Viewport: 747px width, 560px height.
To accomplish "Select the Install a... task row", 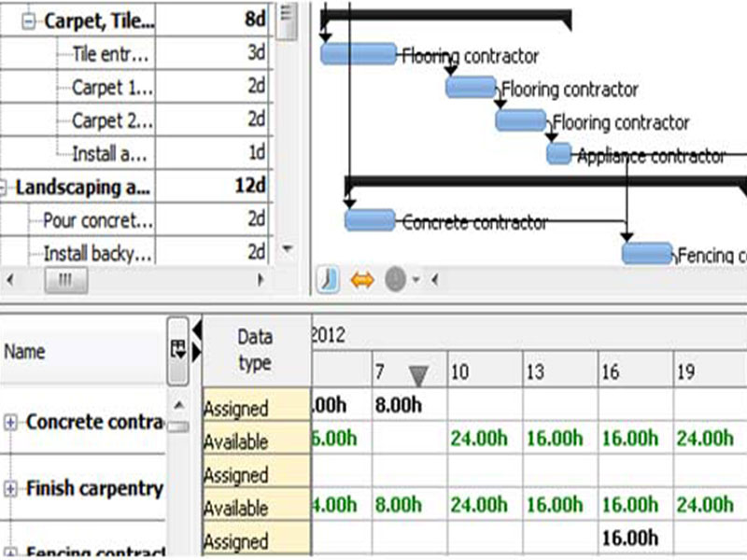I will click(135, 154).
